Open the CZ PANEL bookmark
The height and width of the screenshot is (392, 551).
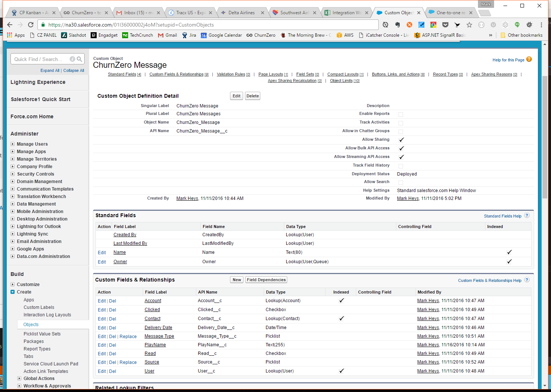[x=43, y=35]
